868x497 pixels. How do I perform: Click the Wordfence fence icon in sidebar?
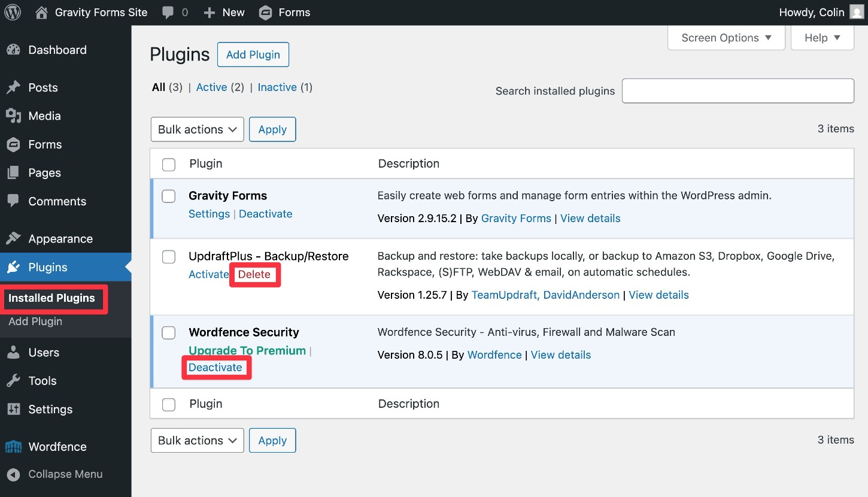pyautogui.click(x=13, y=447)
